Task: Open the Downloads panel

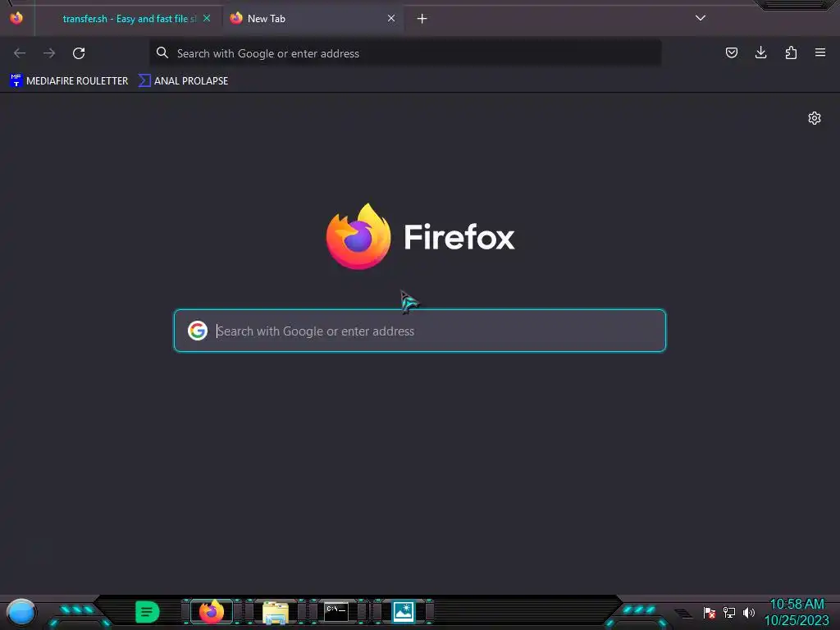Action: tap(760, 52)
